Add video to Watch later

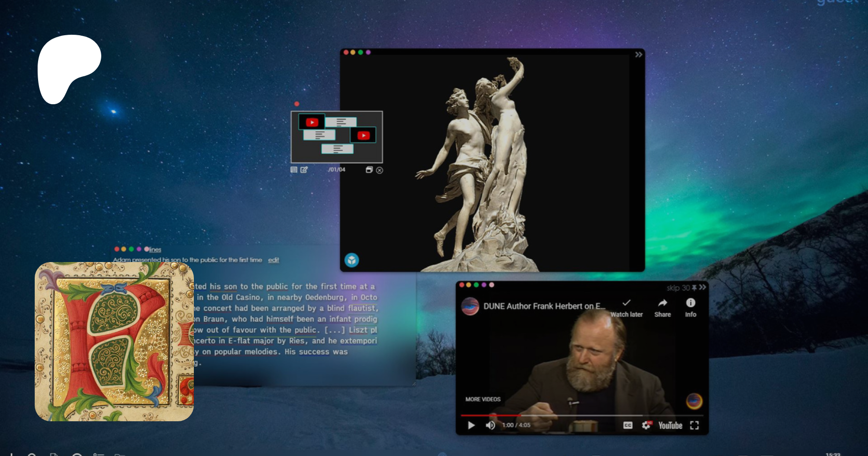626,303
